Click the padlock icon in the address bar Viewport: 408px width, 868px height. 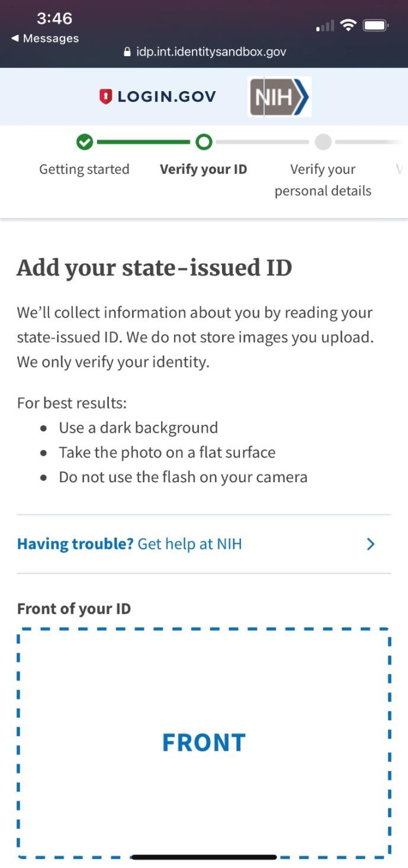point(126,51)
